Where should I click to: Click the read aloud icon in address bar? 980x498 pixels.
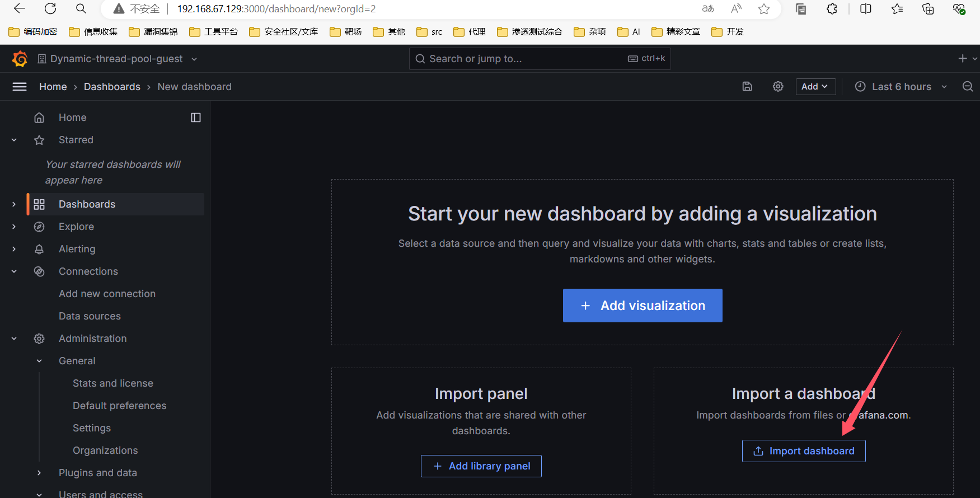point(736,8)
